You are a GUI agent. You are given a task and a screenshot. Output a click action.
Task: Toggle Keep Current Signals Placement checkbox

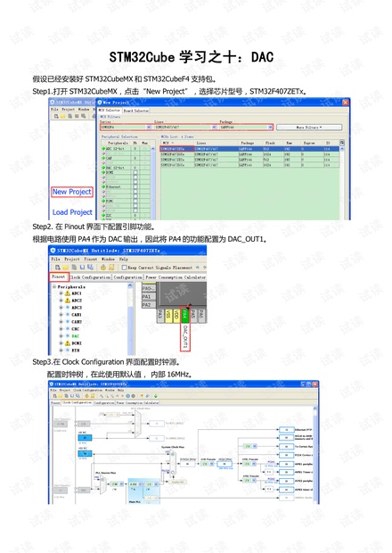pyautogui.click(x=124, y=268)
